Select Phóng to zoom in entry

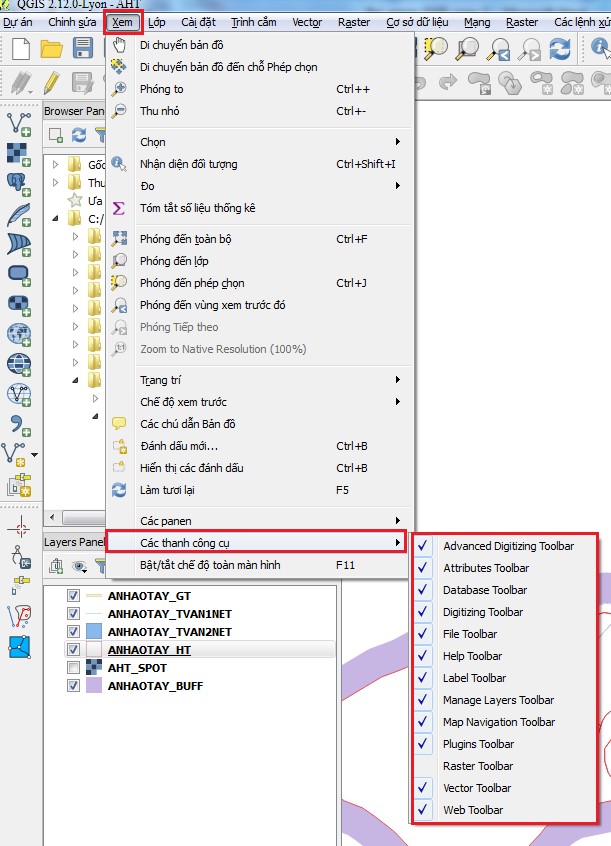(x=260, y=89)
